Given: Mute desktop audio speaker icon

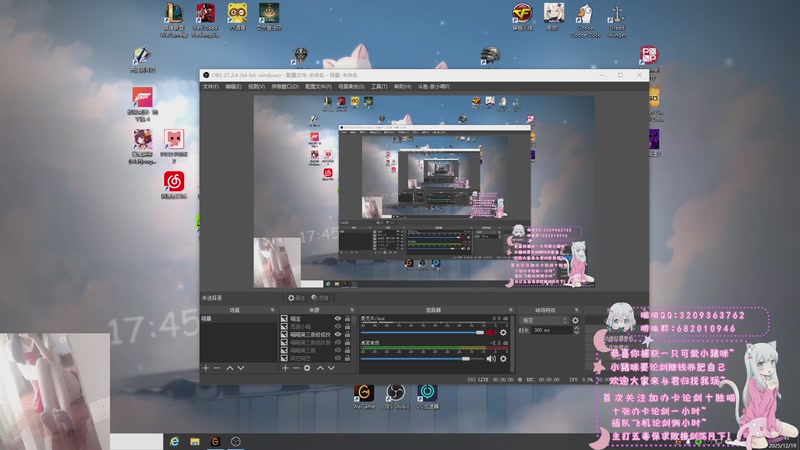Looking at the screenshot, I should pos(491,359).
